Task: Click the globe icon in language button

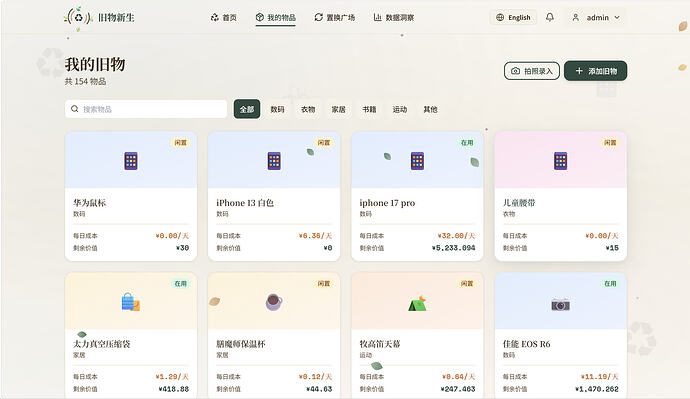Action: point(500,18)
